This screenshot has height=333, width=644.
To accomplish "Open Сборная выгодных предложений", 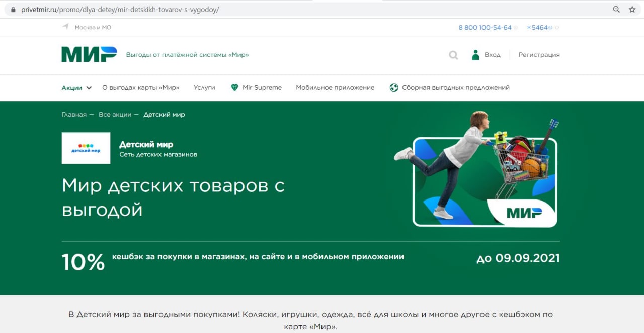I will click(x=456, y=88).
